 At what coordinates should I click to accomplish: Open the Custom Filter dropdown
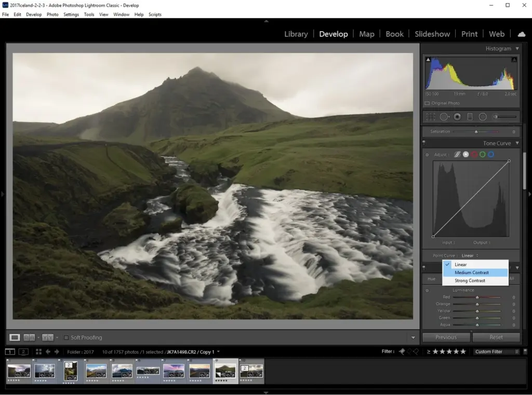(496, 351)
